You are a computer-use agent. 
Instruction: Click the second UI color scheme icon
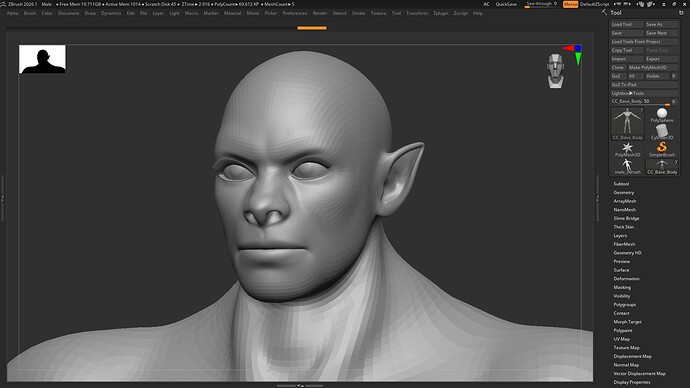(651, 4)
